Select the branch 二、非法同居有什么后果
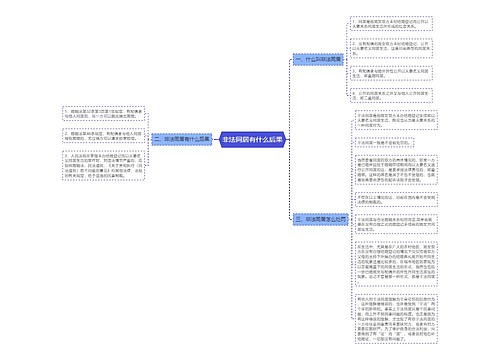500x360 pixels. (x=182, y=139)
